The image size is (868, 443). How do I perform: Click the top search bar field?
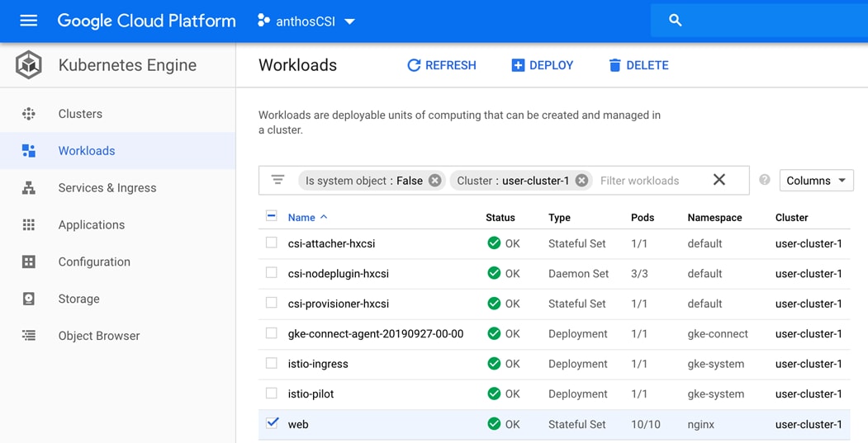(x=759, y=21)
